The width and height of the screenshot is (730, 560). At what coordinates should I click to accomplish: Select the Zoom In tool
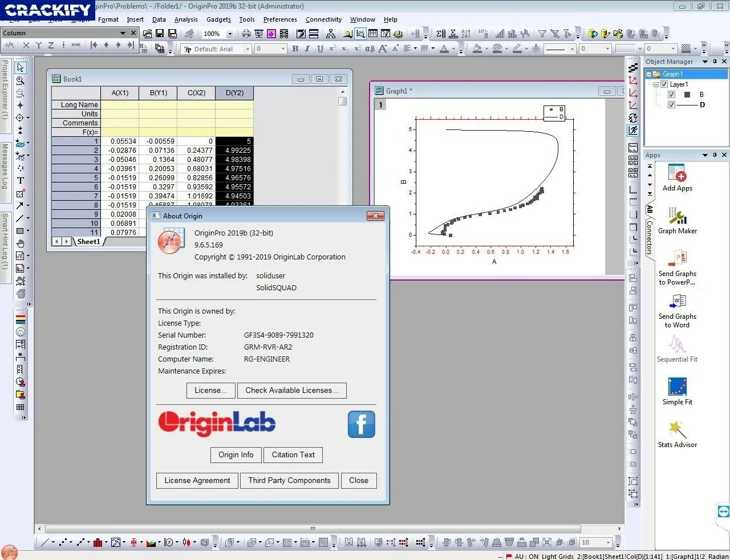pos(21,80)
